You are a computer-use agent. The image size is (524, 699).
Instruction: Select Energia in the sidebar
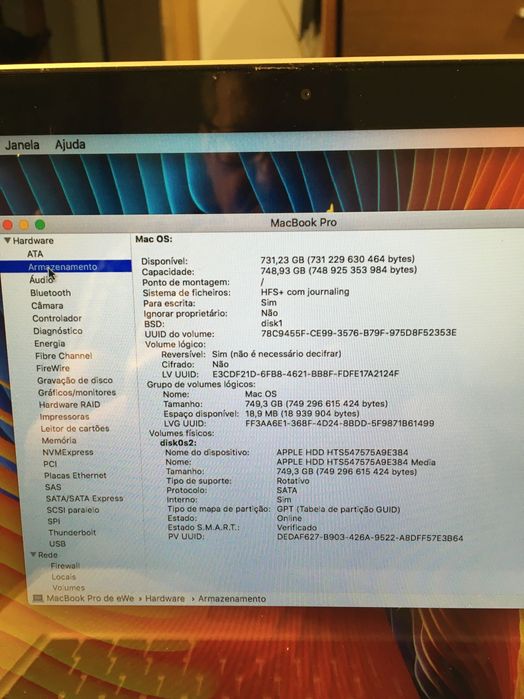pos(50,344)
